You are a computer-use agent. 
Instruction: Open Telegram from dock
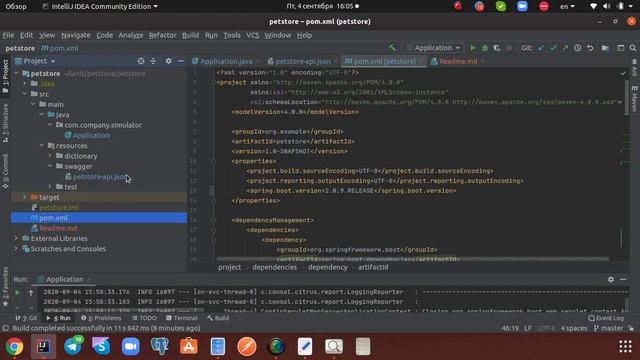pos(73,347)
